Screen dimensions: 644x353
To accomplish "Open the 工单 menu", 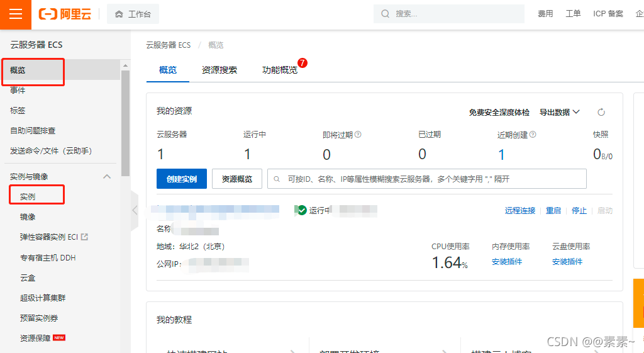I will 573,14.
